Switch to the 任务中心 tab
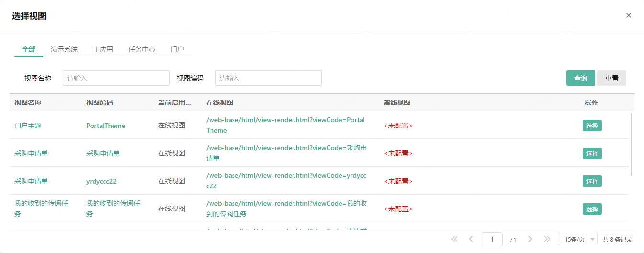Image resolution: width=644 pixels, height=253 pixels. [x=142, y=49]
